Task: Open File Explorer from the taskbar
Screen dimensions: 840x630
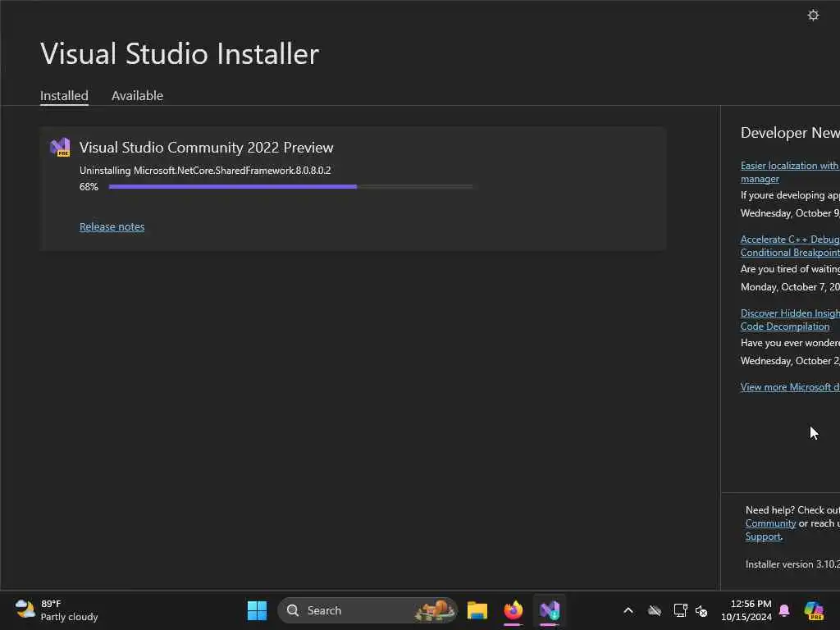Action: point(477,610)
